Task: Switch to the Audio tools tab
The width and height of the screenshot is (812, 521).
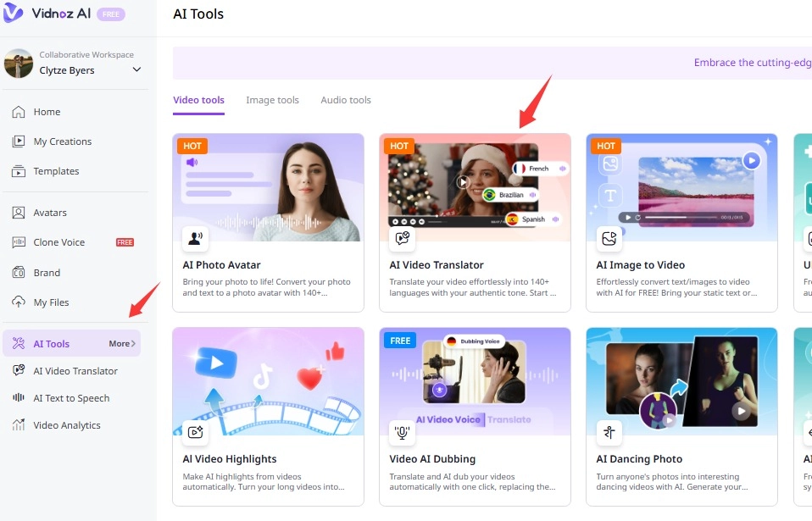Action: (x=346, y=100)
